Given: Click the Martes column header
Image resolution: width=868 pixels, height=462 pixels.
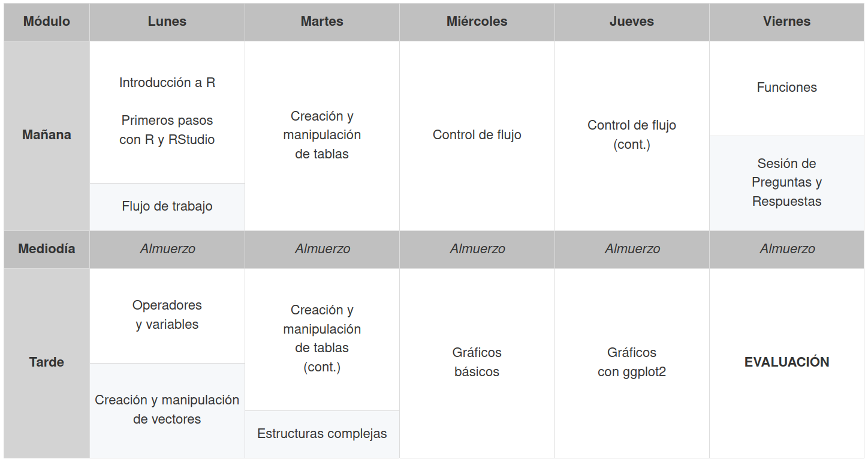Looking at the screenshot, I should pyautogui.click(x=322, y=22).
